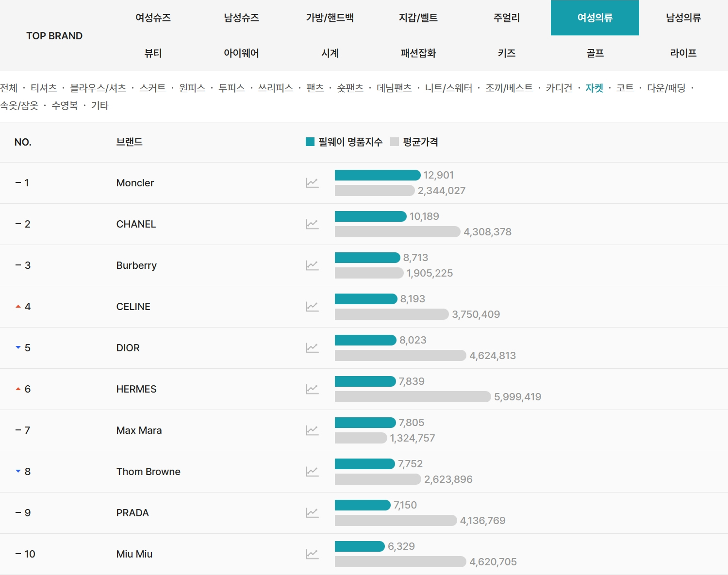Filter by 스커트 subcategory

pyautogui.click(x=152, y=88)
